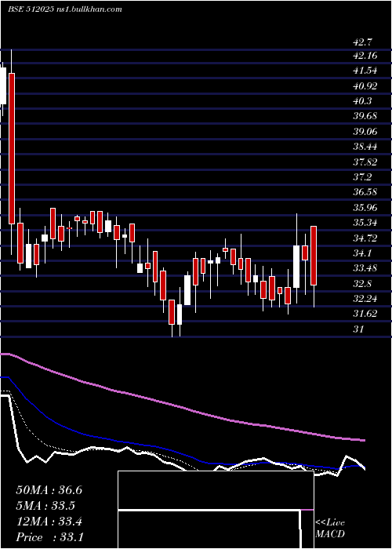This screenshot has height=549, width=392.
Task: Click the pink 50MA line
Action: [182, 406]
